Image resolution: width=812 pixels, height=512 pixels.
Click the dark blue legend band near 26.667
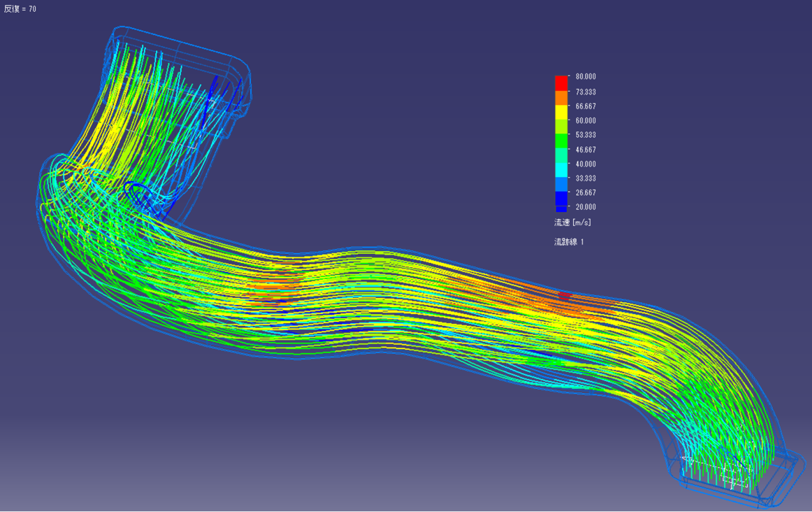click(x=561, y=199)
